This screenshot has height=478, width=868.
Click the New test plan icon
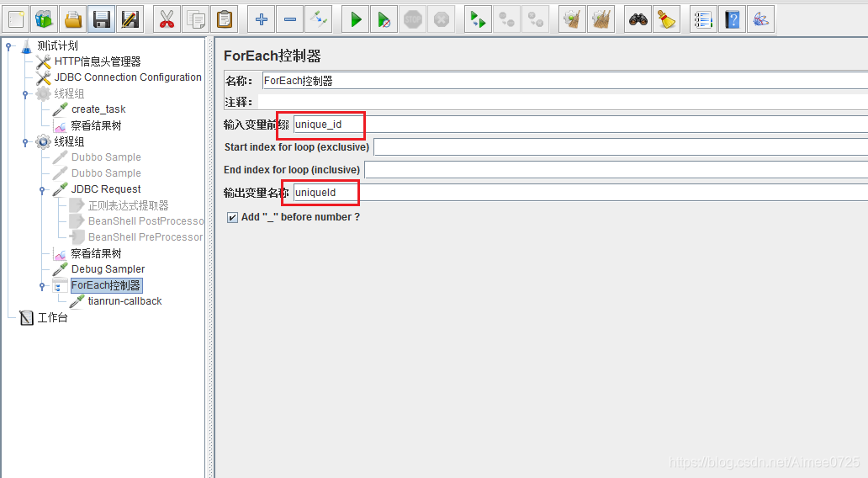coord(16,19)
